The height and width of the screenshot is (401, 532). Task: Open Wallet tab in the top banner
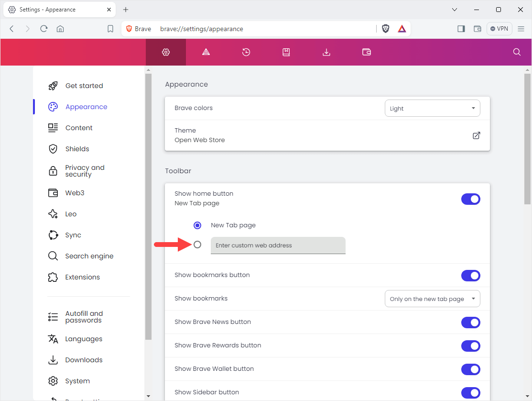pos(367,52)
